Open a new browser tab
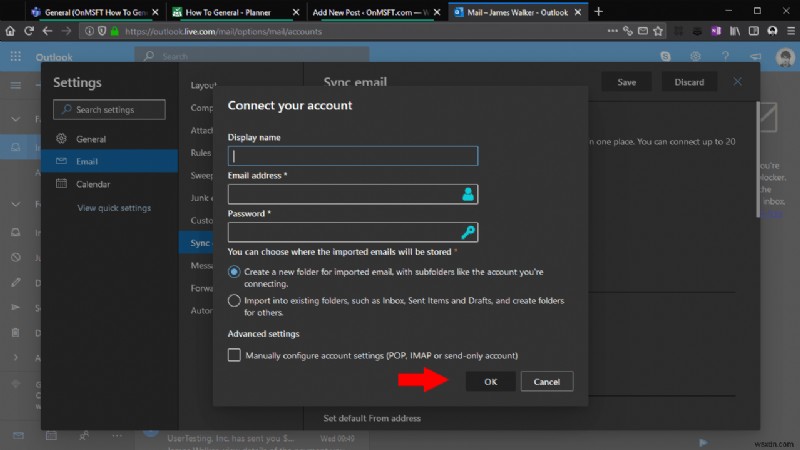The image size is (800, 450). pos(598,12)
